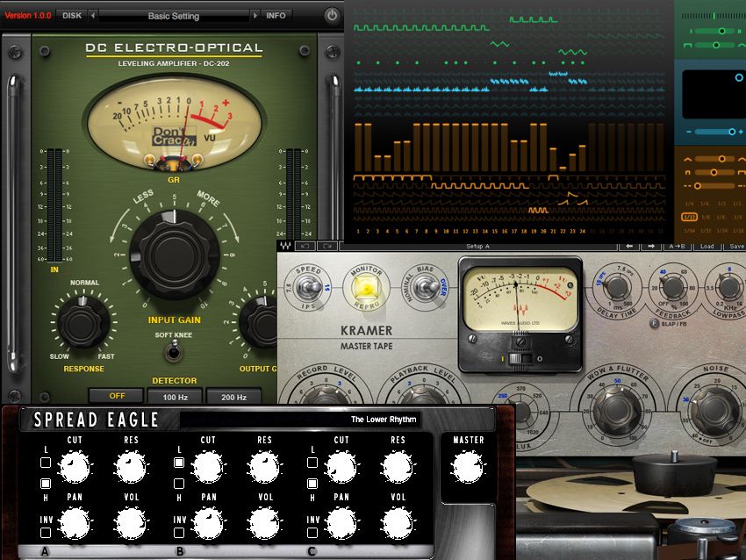Click the Flux knob marked 250 in Kramer

(x=521, y=413)
